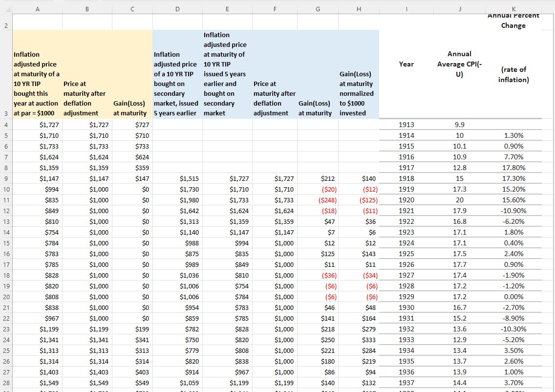Select cell $1,059 in column D
The height and width of the screenshot is (392, 555).
(177, 383)
